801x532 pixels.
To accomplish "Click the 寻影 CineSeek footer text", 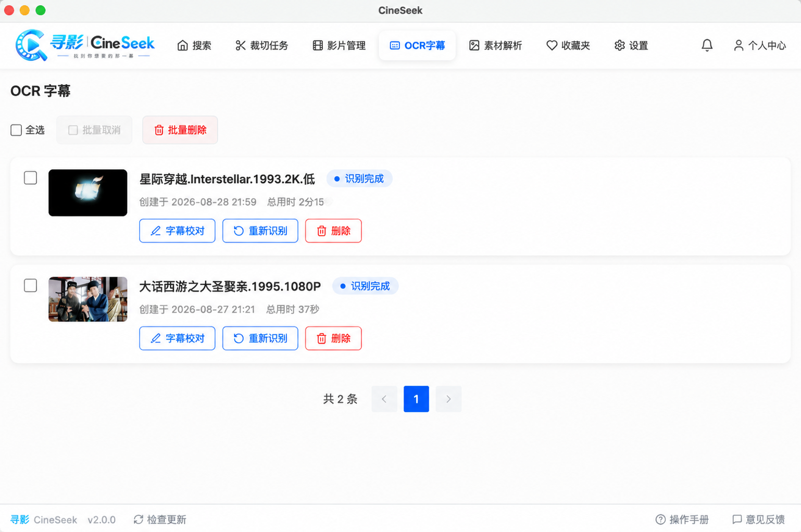I will point(44,520).
